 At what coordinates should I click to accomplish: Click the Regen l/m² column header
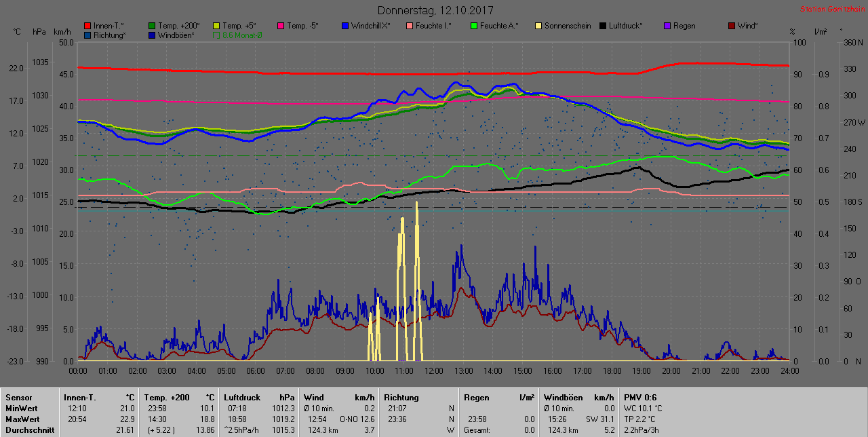[498, 398]
